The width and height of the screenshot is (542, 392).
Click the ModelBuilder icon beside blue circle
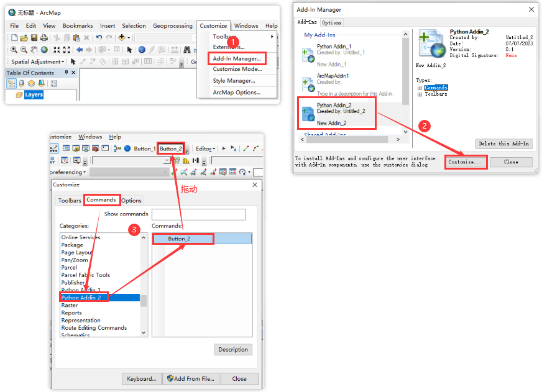pos(117,148)
